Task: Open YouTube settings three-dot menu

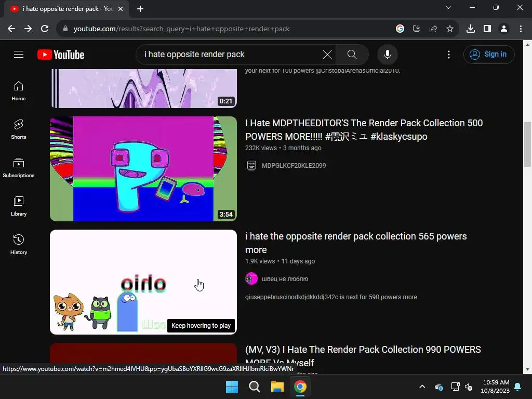Action: pyautogui.click(x=448, y=54)
